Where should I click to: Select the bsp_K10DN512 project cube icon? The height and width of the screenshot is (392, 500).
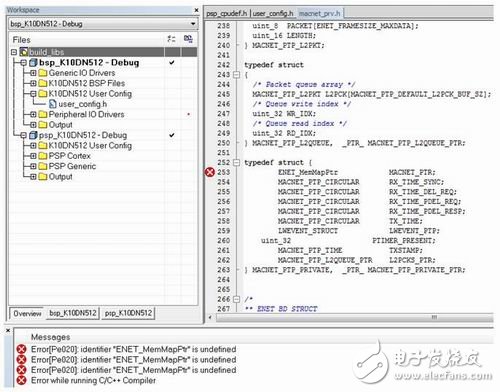click(33, 62)
